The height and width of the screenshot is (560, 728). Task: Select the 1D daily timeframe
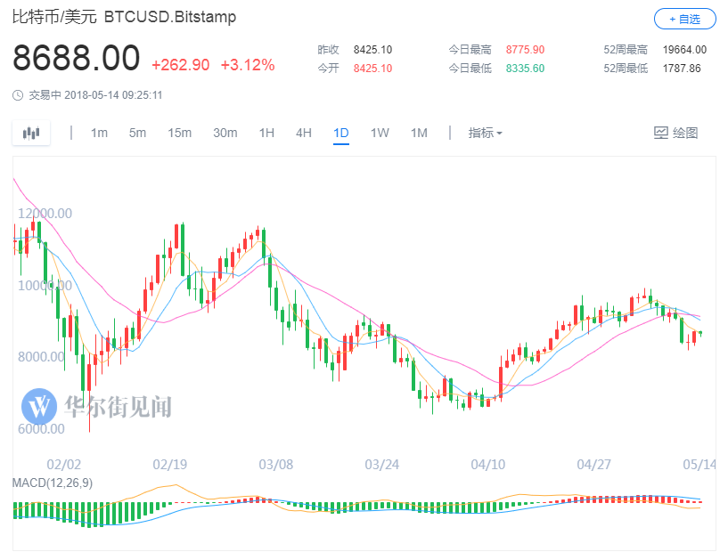(341, 134)
